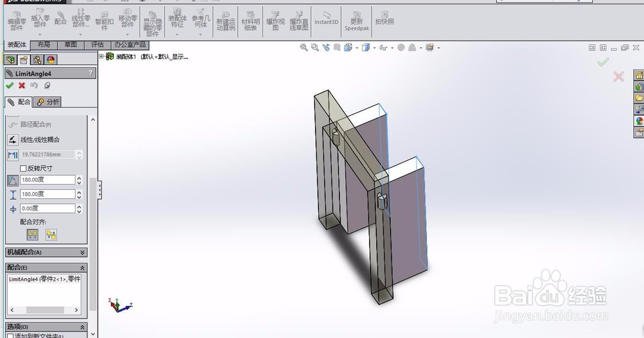
Task: Click the 材料明细表 bill of materials button
Action: point(251,21)
